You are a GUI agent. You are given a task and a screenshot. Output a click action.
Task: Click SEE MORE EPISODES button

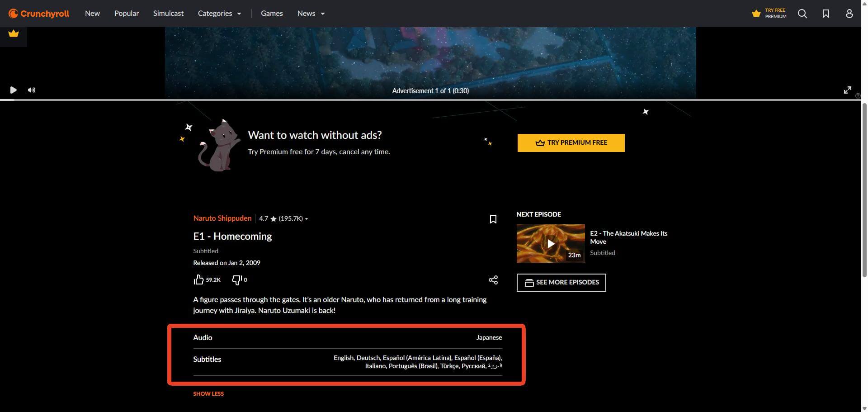click(x=561, y=283)
